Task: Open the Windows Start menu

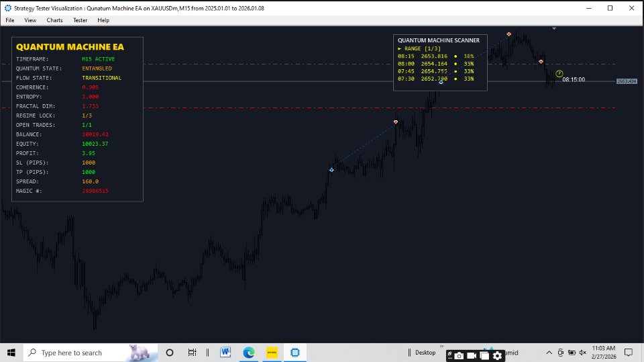Action: coord(11,353)
